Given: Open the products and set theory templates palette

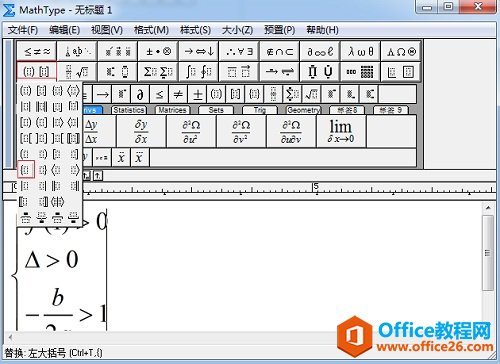Looking at the screenshot, I should pos(320,71).
